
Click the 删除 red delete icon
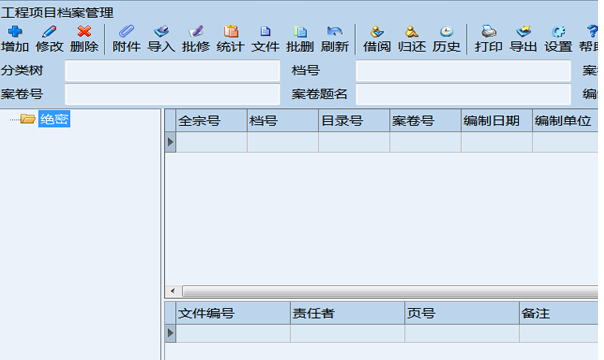click(84, 31)
